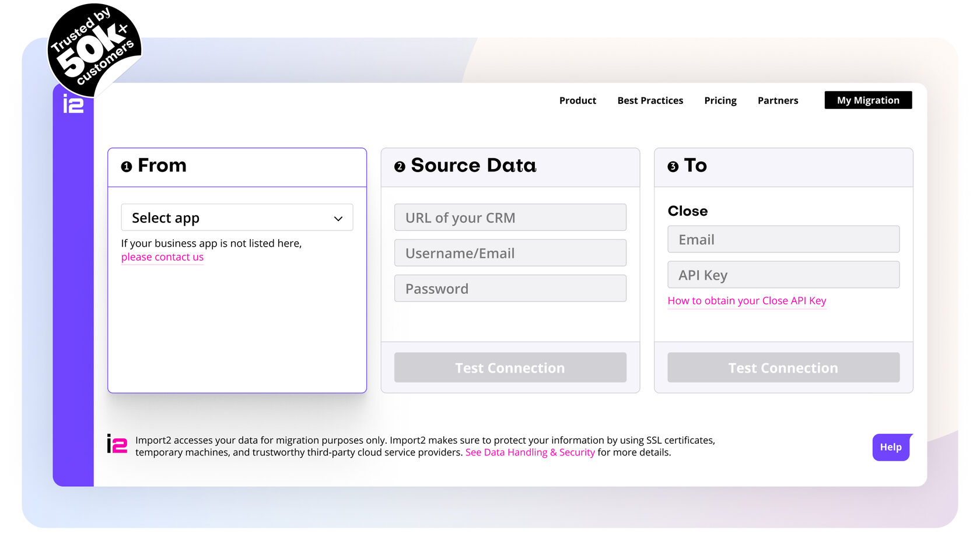The width and height of the screenshot is (980, 537).
Task: Click the please contact us link
Action: (x=162, y=257)
